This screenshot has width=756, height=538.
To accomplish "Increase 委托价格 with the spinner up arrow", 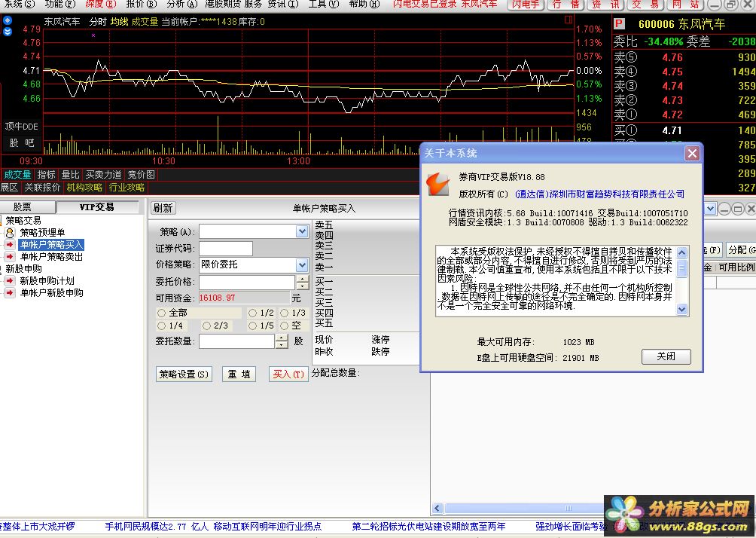I will [x=302, y=279].
